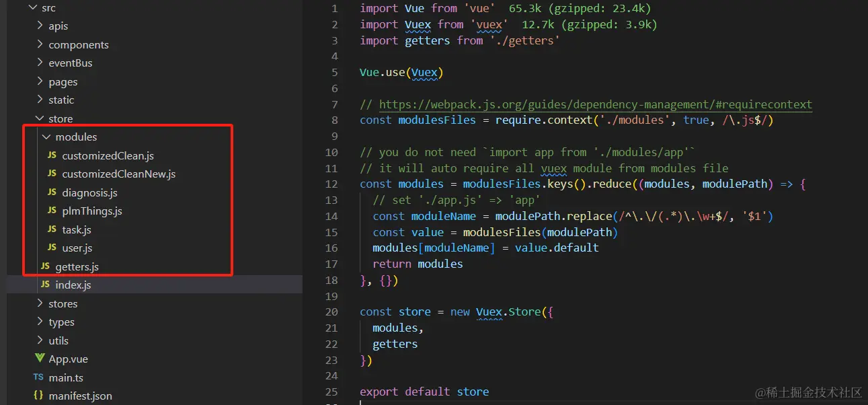Open user.js in explorer
This screenshot has width=868, height=405.
(77, 248)
